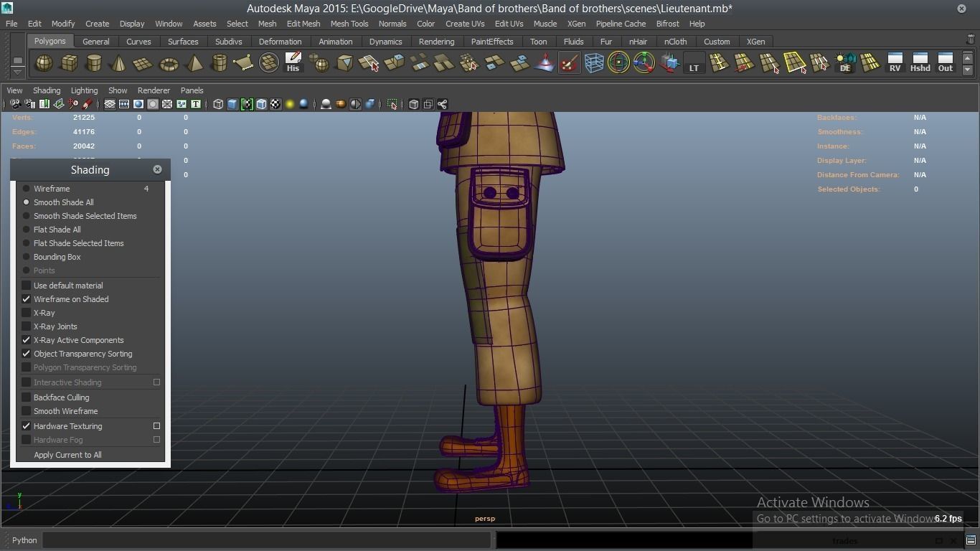Click the select camera icon in panel toolbar
This screenshot has width=980, height=551.
[15, 104]
